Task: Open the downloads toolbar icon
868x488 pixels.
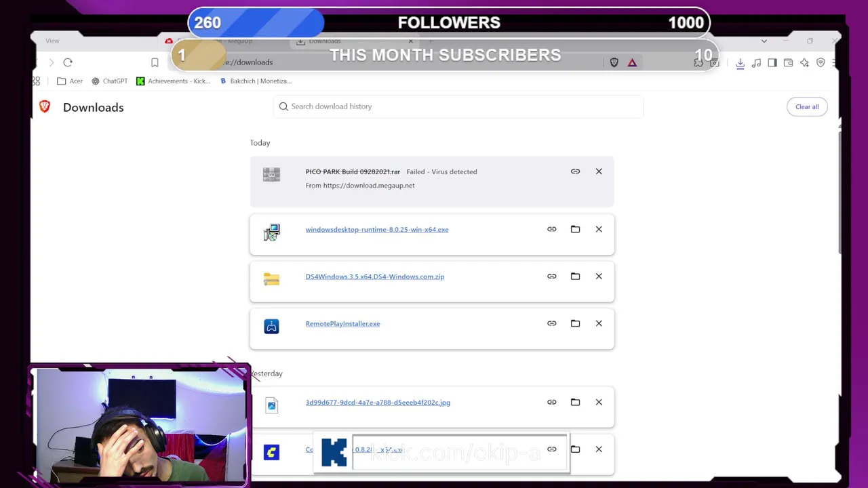Action: [x=740, y=63]
